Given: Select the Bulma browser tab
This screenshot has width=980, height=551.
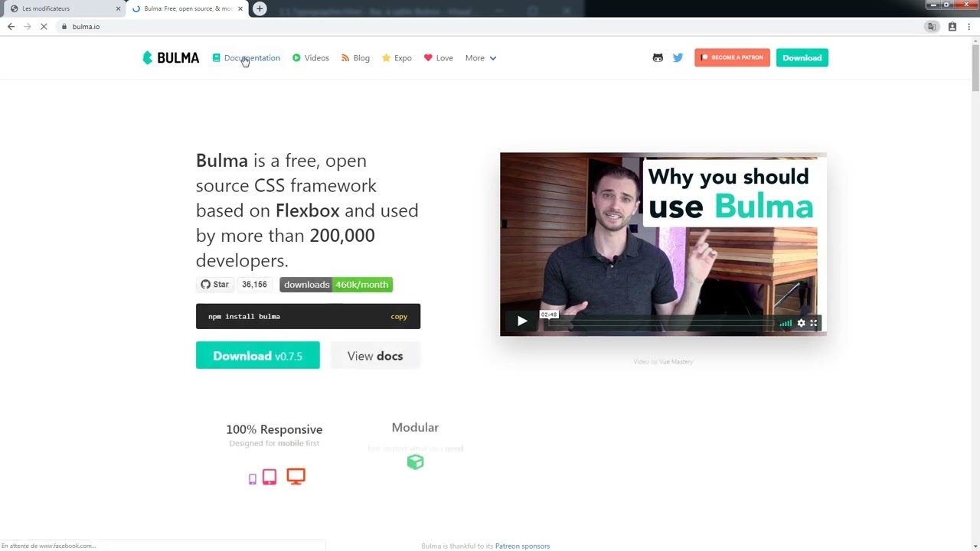Looking at the screenshot, I should (x=188, y=8).
